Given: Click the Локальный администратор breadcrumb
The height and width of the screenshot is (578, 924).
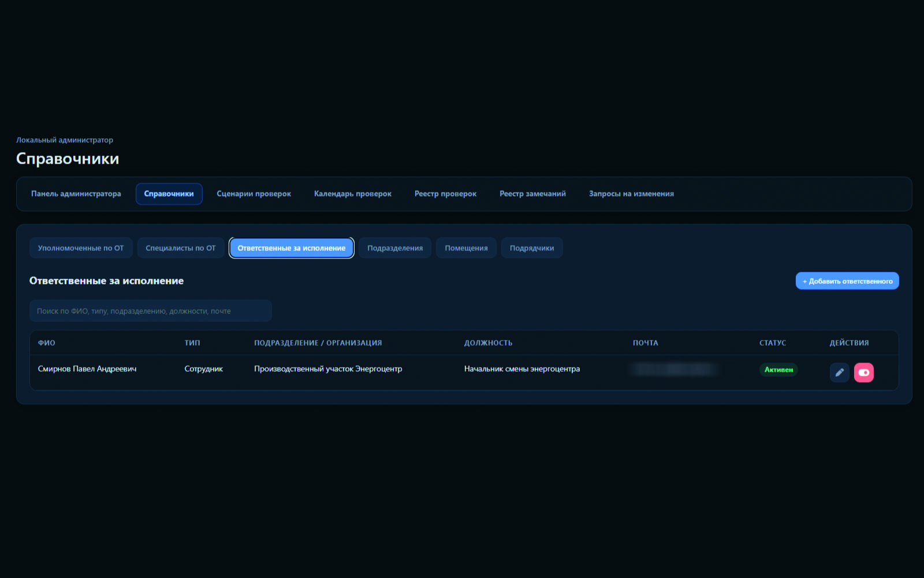Looking at the screenshot, I should click(65, 140).
